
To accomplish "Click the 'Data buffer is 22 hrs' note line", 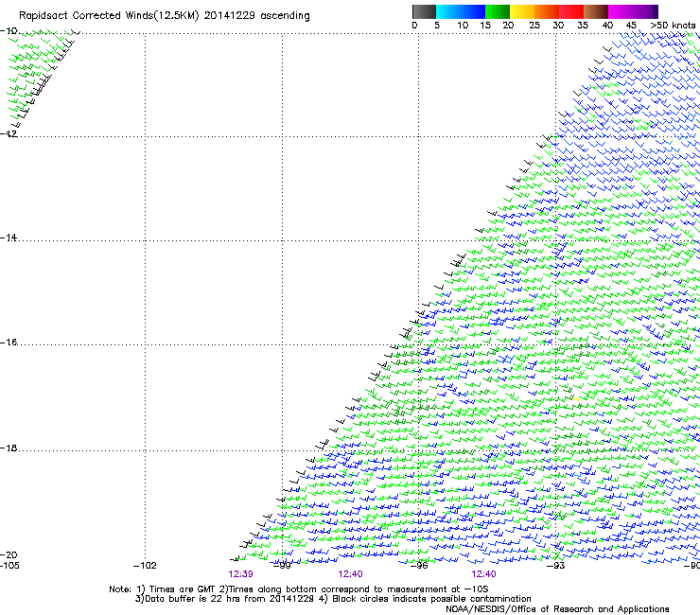I will pos(333,599).
